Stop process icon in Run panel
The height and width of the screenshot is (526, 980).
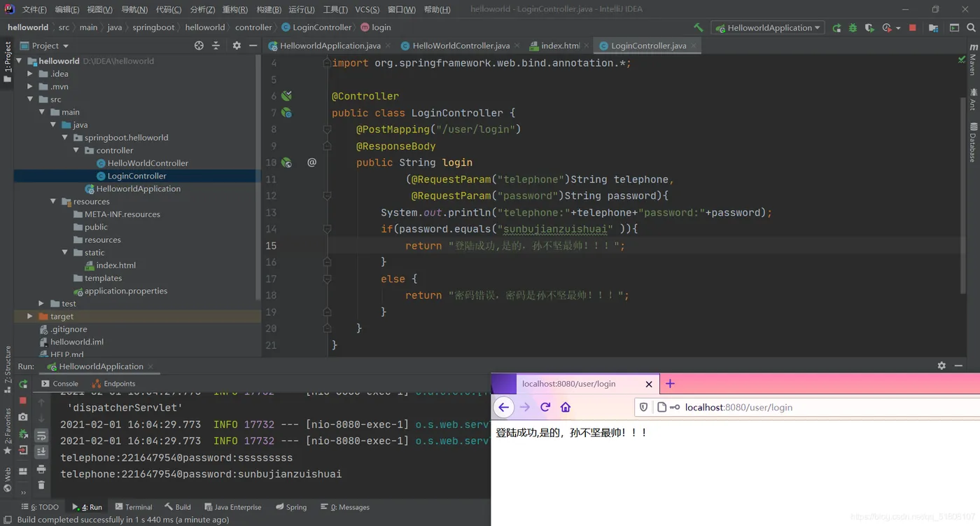23,401
